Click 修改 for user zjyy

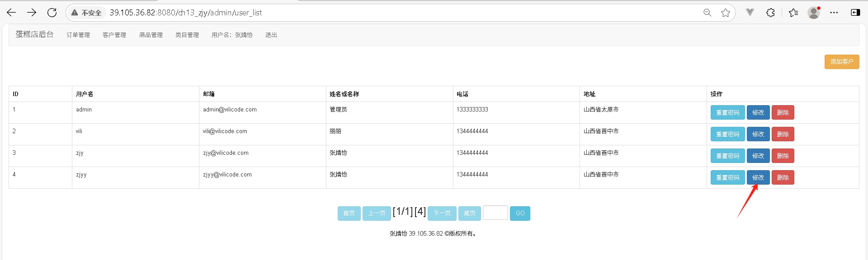758,177
